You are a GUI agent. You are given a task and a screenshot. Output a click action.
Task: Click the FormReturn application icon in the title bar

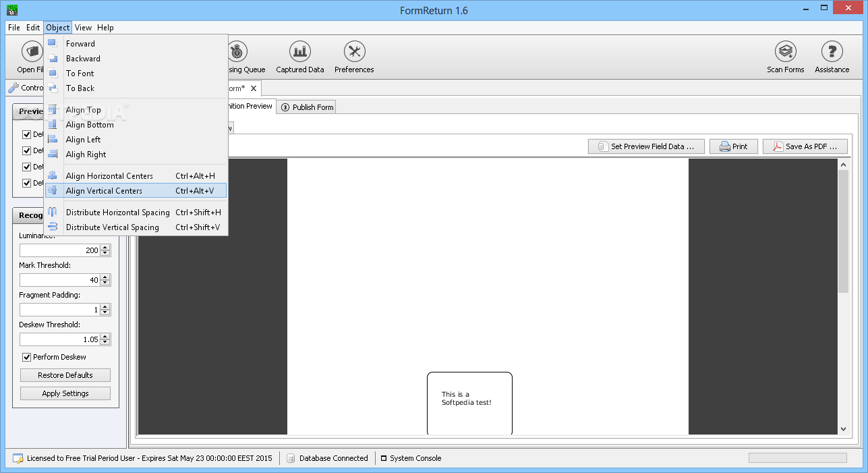[11, 10]
